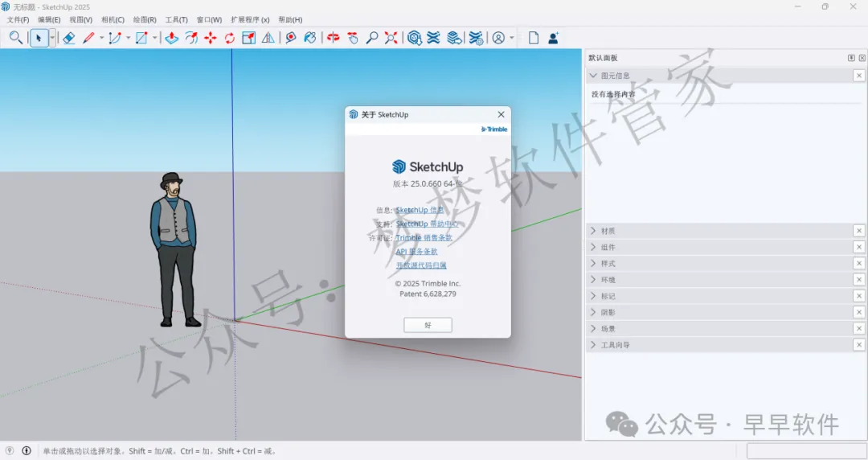Click the add person icon in toolbar
868x460 pixels.
pyautogui.click(x=553, y=38)
